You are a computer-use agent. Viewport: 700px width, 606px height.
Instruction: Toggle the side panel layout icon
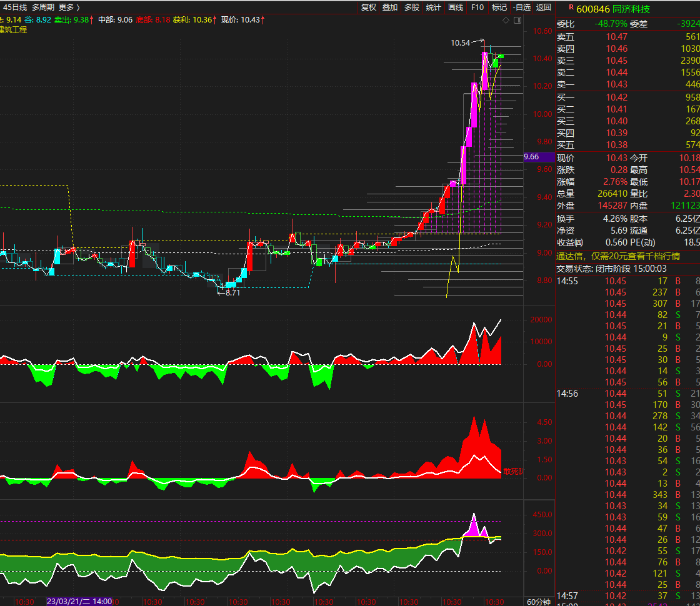click(x=517, y=21)
